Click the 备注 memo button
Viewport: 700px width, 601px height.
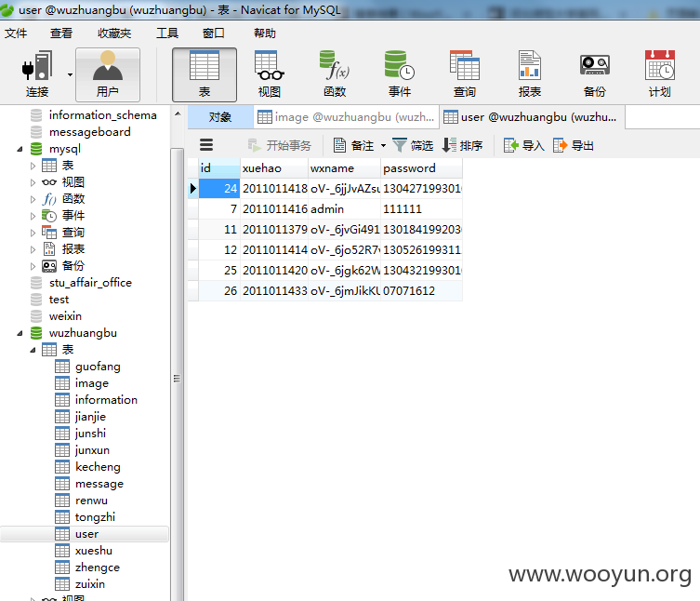353,145
